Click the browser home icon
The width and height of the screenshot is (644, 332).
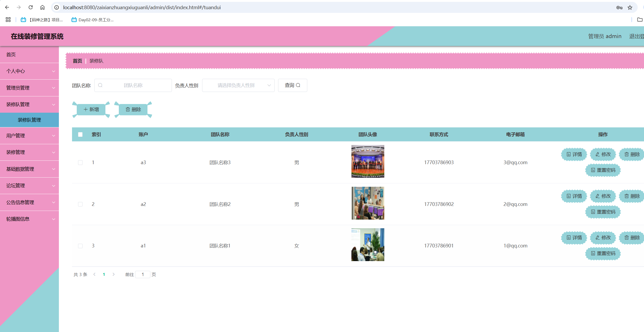[42, 7]
